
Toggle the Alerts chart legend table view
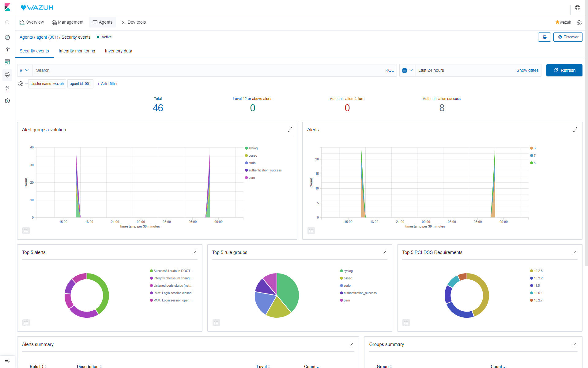pos(311,230)
